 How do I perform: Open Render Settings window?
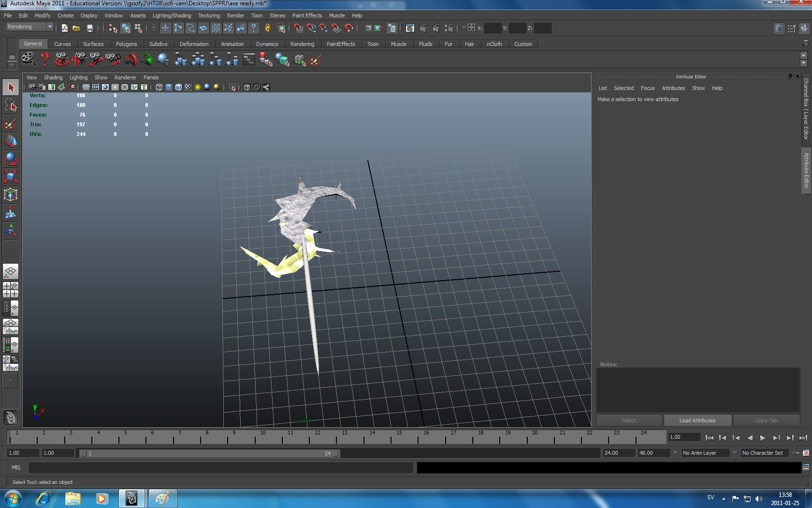pos(449,28)
